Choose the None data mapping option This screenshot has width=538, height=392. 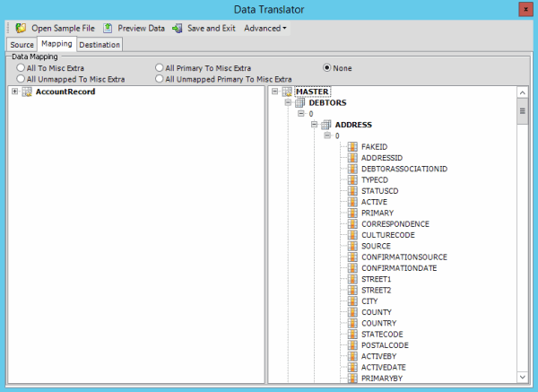tap(327, 68)
